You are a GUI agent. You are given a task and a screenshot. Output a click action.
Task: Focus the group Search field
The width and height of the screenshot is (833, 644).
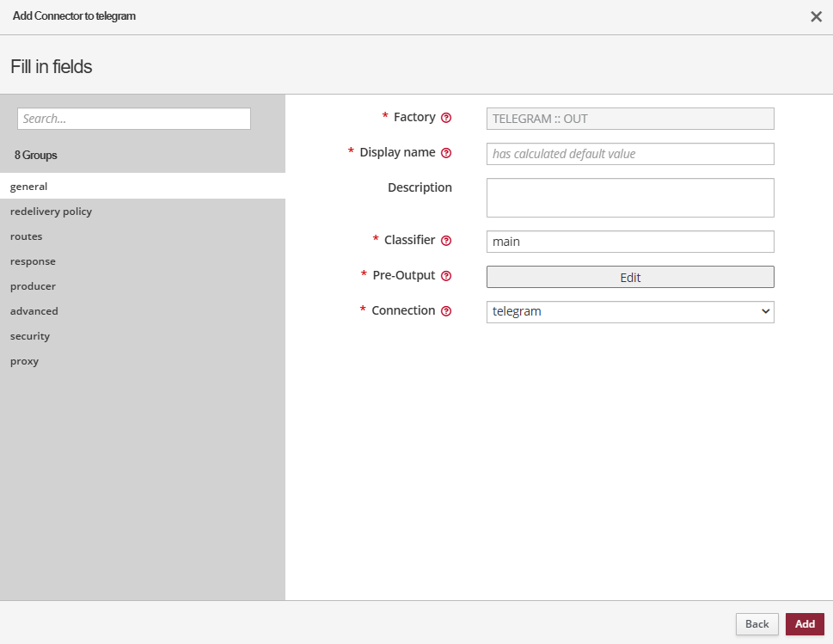coord(134,119)
